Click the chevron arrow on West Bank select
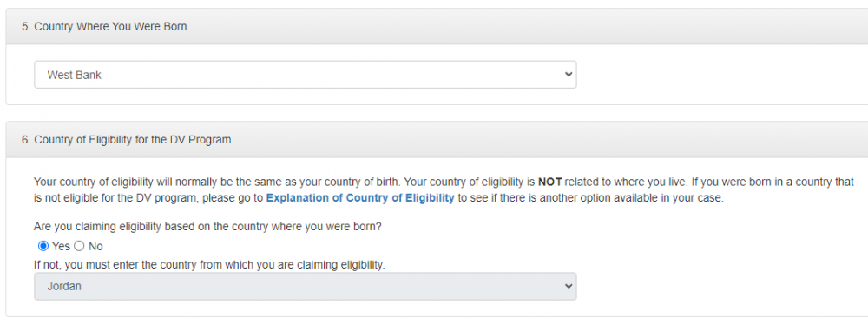 pos(568,75)
